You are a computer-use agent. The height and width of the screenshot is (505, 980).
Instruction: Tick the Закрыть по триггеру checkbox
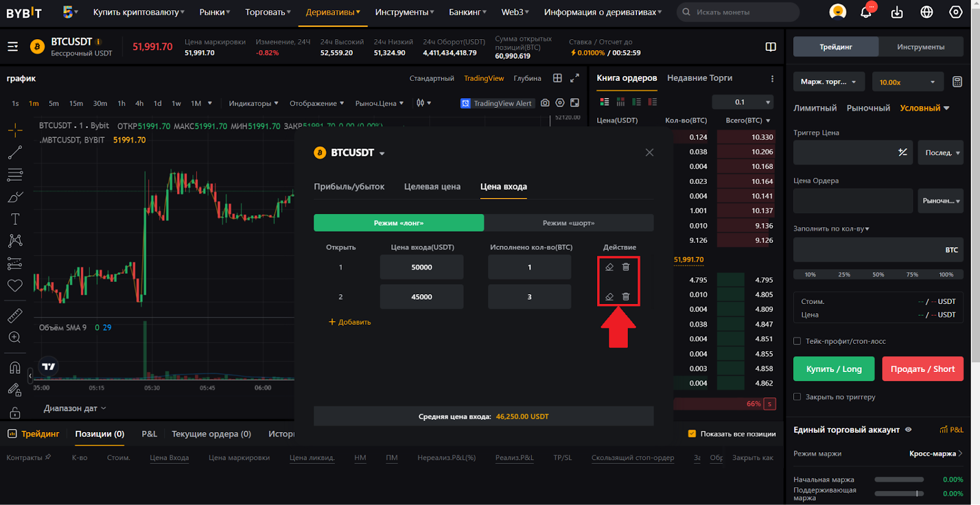797,397
